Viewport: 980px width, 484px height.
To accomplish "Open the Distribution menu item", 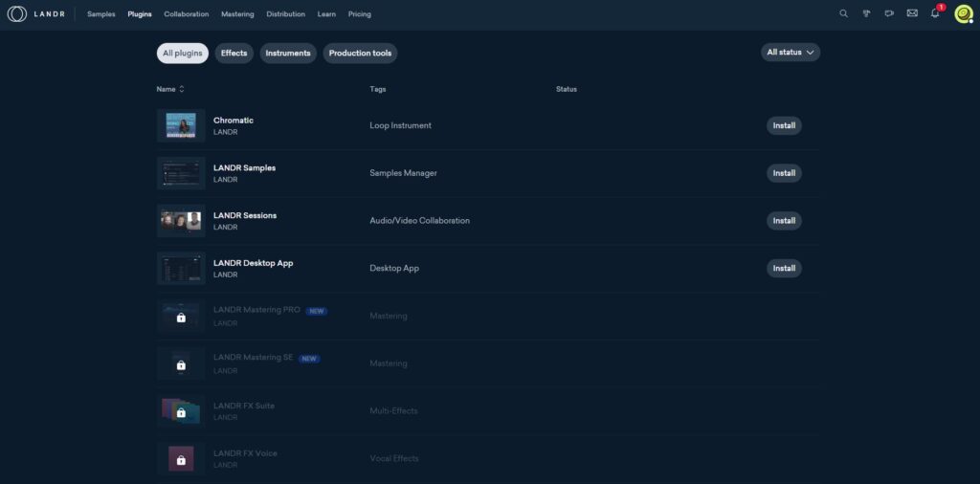I will pos(285,13).
